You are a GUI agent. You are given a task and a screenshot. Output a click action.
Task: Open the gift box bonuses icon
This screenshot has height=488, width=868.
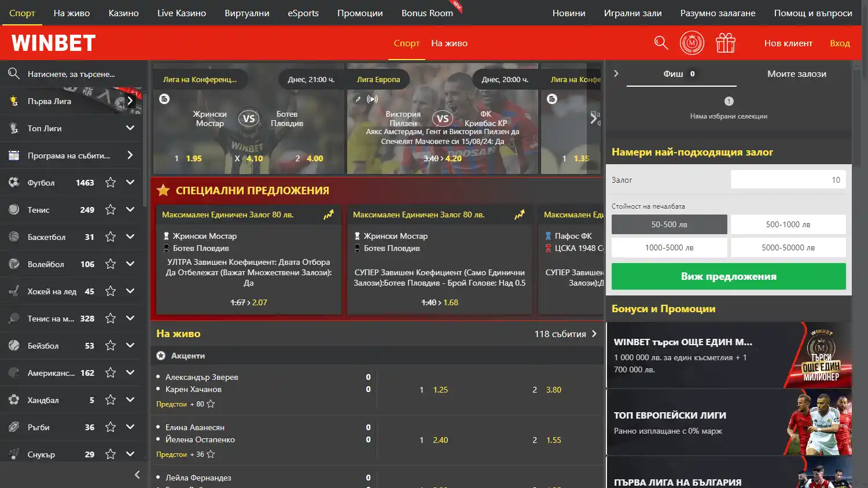point(725,43)
